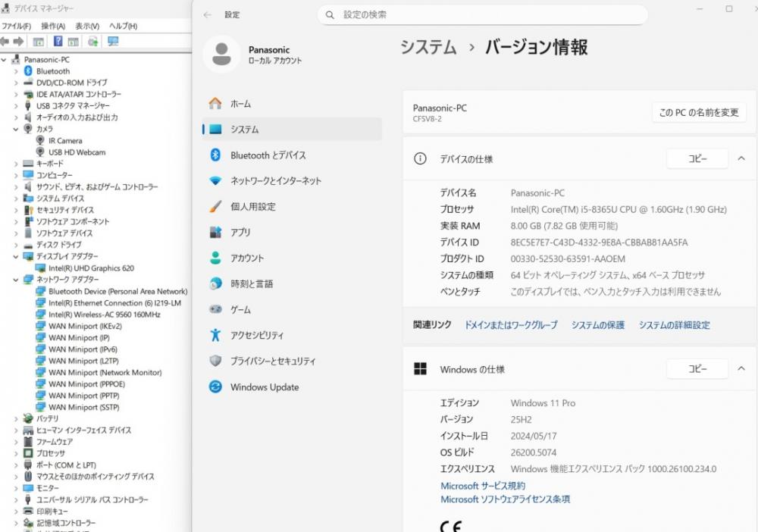Open プライバシーとセキュリティ settings
The image size is (758, 532).
coord(292,361)
